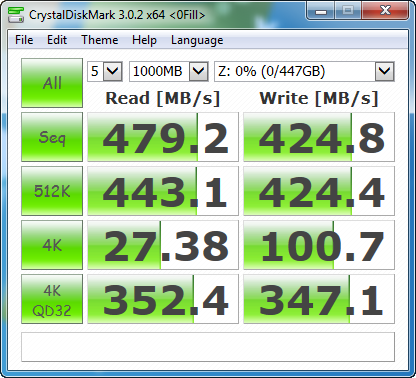The width and height of the screenshot is (416, 378).
Task: Open the File menu
Action: click(24, 40)
